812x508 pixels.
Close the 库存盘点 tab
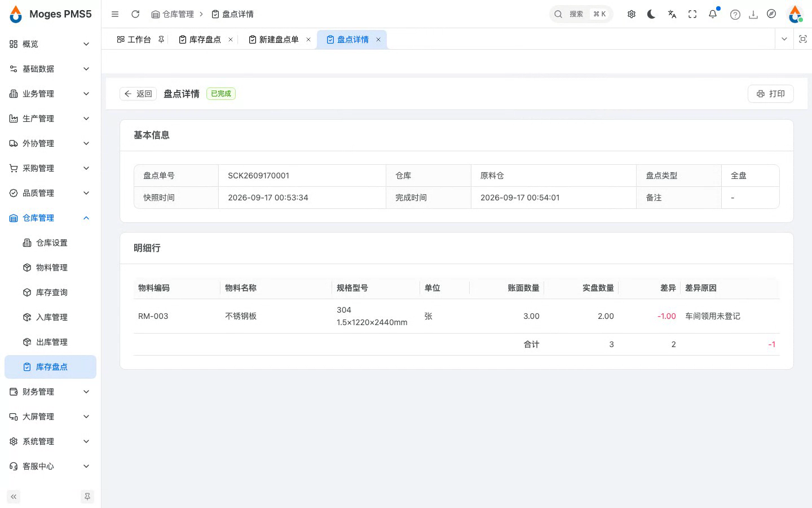tap(231, 40)
